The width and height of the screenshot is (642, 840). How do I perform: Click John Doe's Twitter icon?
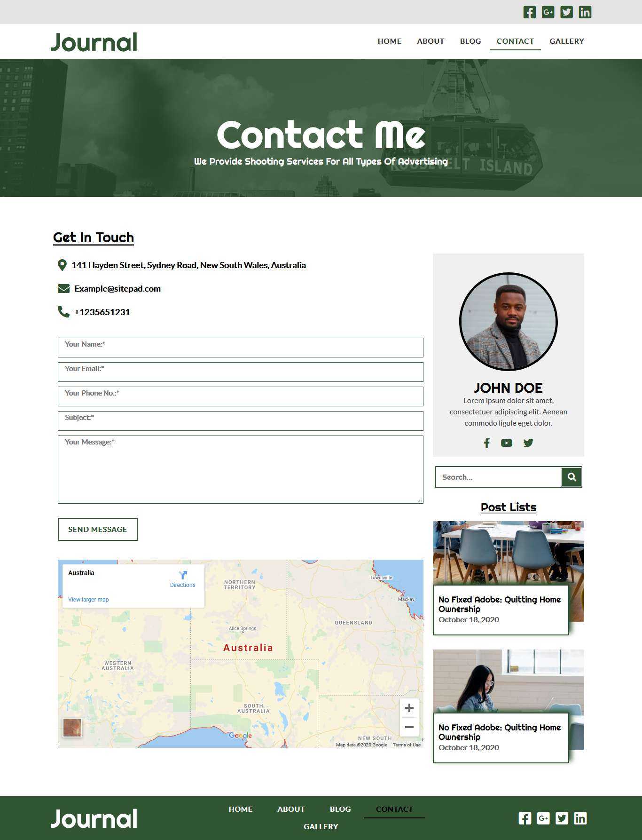528,443
